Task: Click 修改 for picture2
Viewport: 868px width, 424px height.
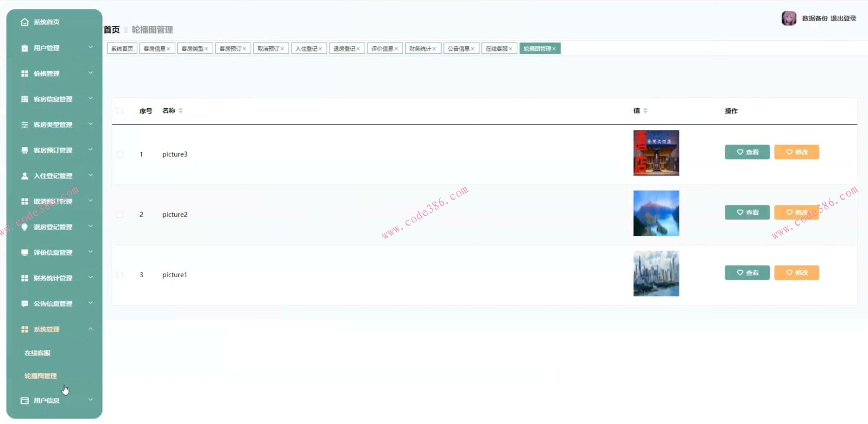Action: (x=797, y=212)
